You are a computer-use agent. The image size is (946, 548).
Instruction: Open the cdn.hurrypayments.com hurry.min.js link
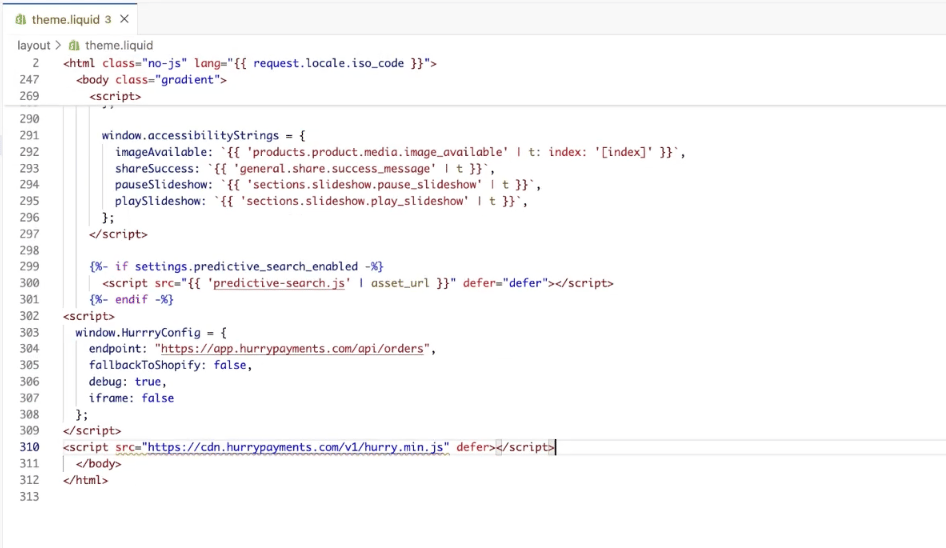(296, 447)
